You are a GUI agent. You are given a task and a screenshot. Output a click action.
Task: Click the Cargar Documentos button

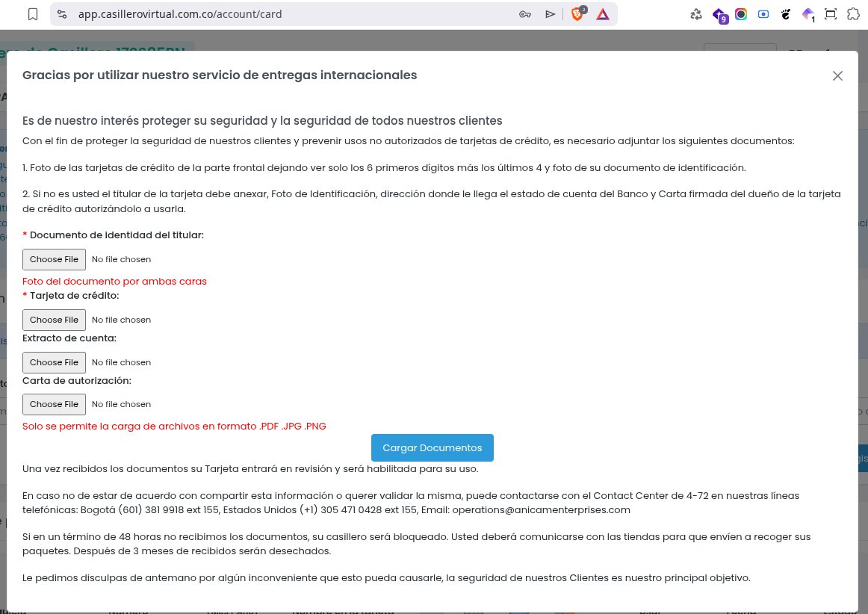tap(433, 448)
